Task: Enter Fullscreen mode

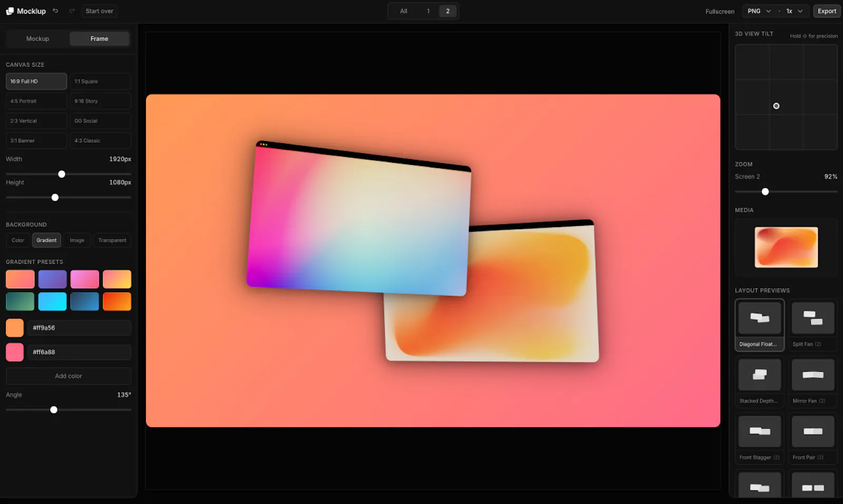Action: click(720, 11)
